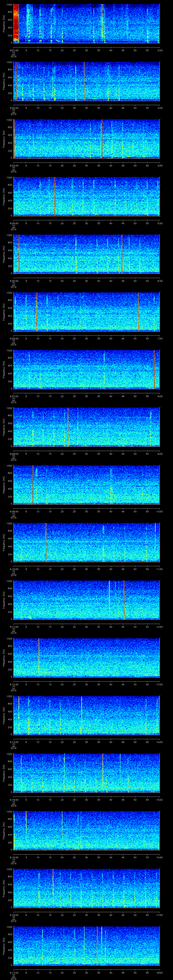Click the "6:10:00" start time label
The image size is (173, 980).
tap(14, 569)
